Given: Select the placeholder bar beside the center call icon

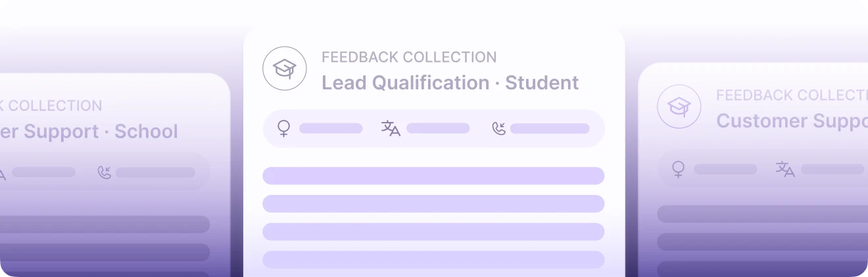Looking at the screenshot, I should (550, 128).
